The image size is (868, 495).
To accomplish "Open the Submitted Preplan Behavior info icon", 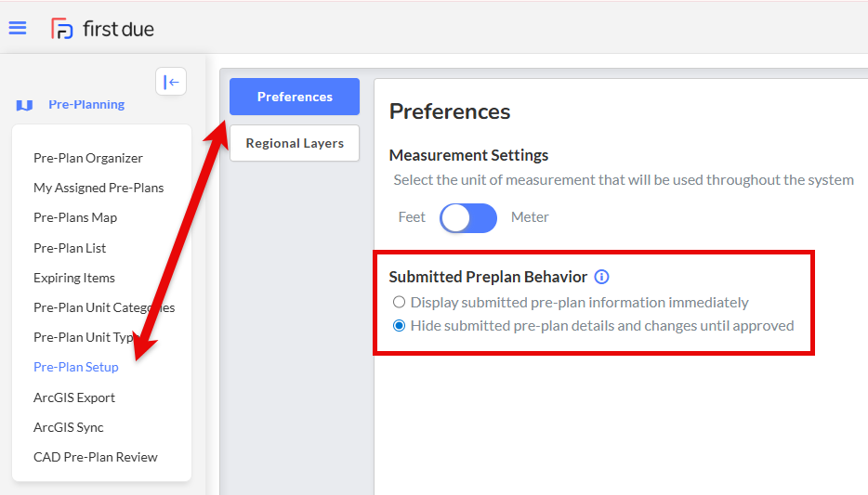I will [601, 277].
